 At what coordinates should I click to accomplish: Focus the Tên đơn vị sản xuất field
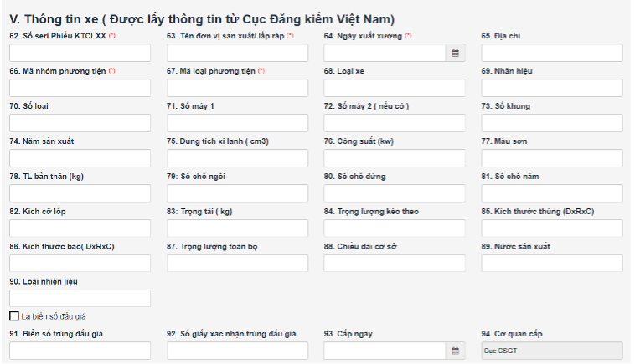click(x=237, y=53)
